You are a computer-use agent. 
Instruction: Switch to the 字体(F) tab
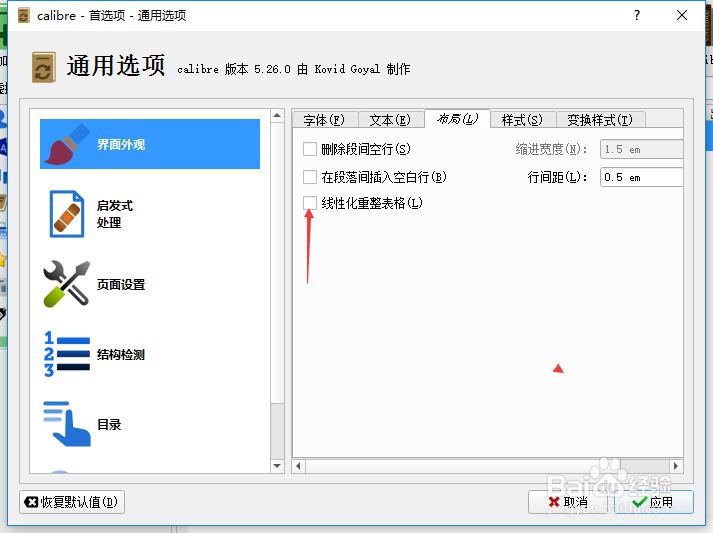[324, 120]
